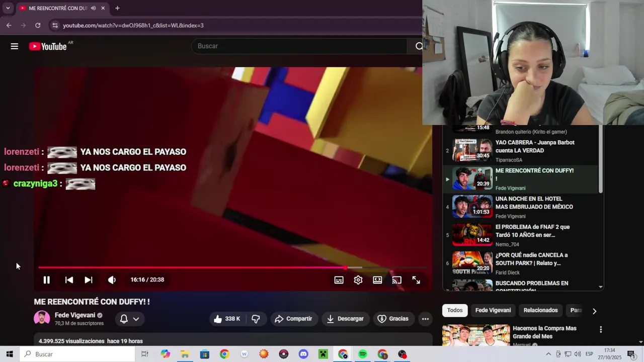The width and height of the screenshot is (644, 362).
Task: Click the Windows taskbar Buscar search box
Action: point(77,354)
